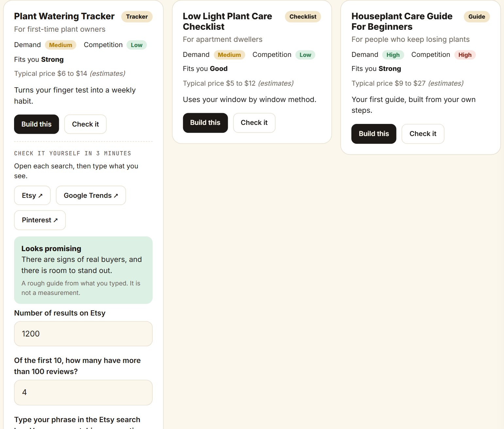Click the Tracker type badge
The width and height of the screenshot is (504, 429).
pos(137,17)
